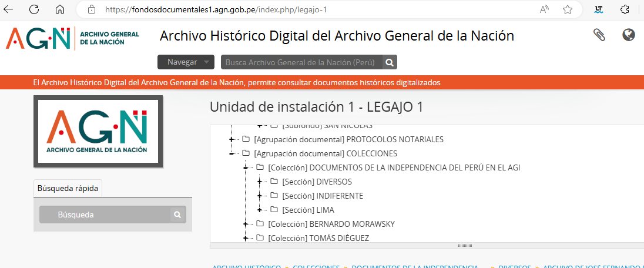The image size is (644, 268).
Task: Collapse COLECCIONES tree node
Action: pyautogui.click(x=232, y=154)
